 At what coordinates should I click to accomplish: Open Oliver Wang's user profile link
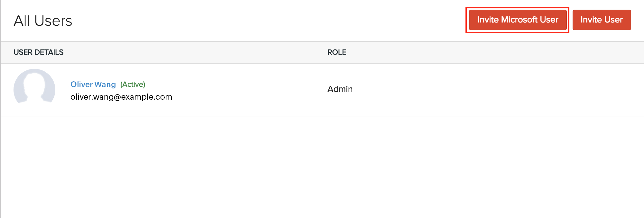coord(93,84)
